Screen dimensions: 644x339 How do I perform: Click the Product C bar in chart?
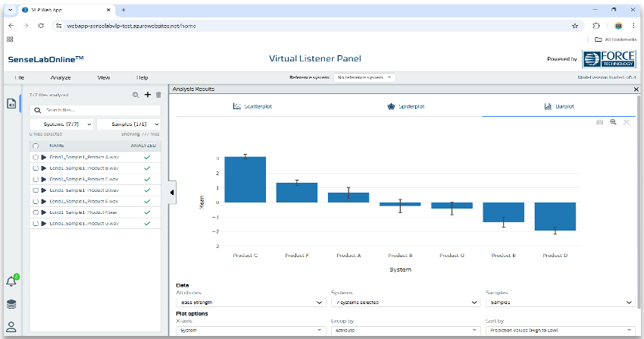click(245, 180)
